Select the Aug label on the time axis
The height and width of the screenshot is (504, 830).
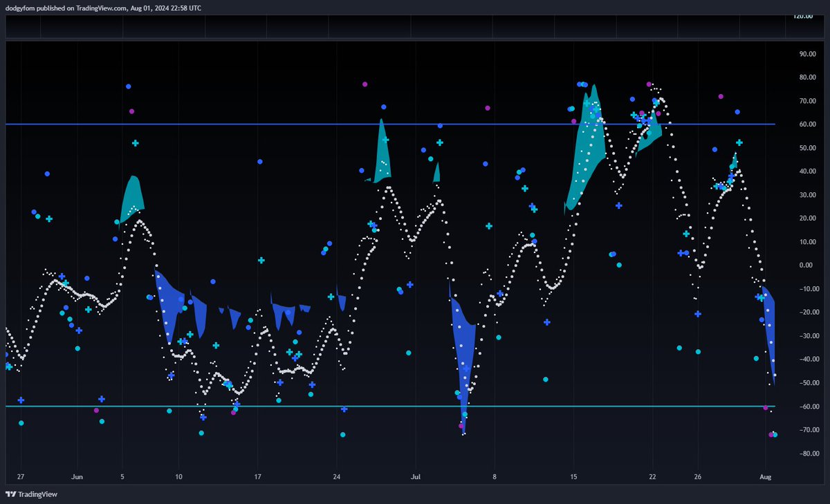point(765,476)
